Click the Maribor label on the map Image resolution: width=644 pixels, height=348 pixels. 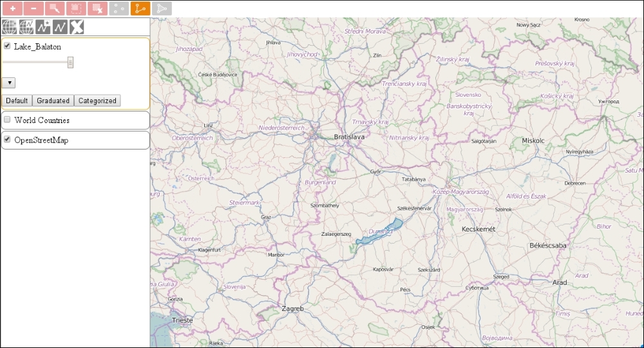coord(276,255)
